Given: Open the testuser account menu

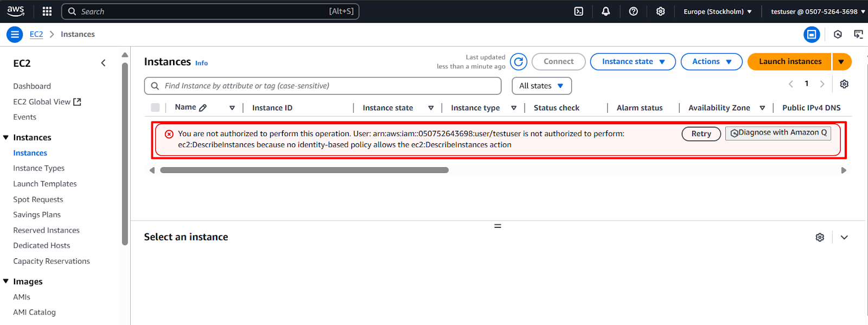Looking at the screenshot, I should pos(818,11).
